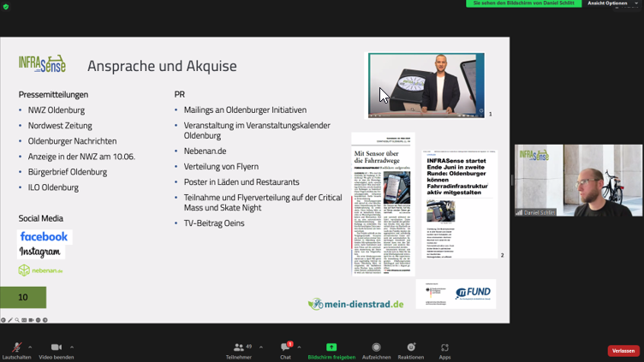This screenshot has height=362, width=644.
Task: Open the Chat panel
Action: click(x=285, y=347)
